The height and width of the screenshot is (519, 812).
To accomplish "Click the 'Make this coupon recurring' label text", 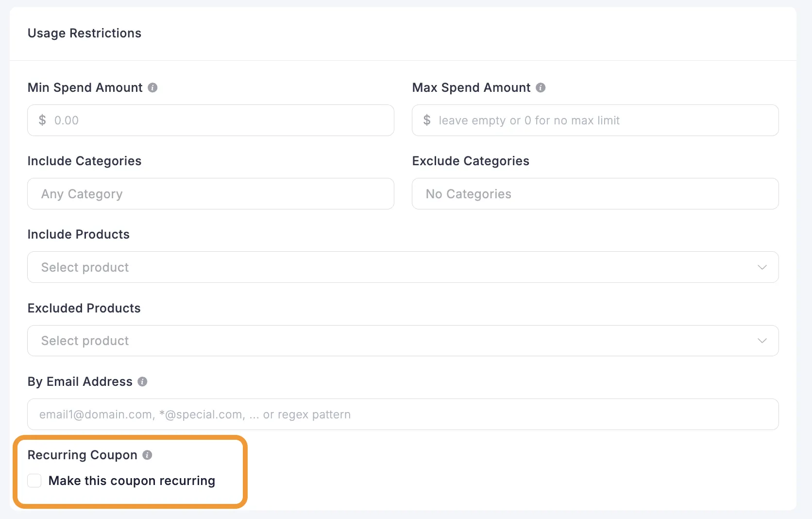I will pos(132,481).
